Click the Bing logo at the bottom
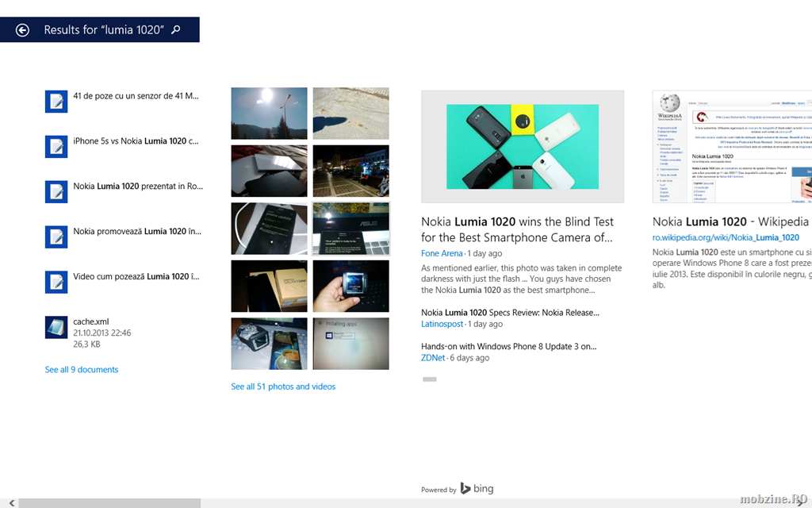812x508 pixels. 477,488
